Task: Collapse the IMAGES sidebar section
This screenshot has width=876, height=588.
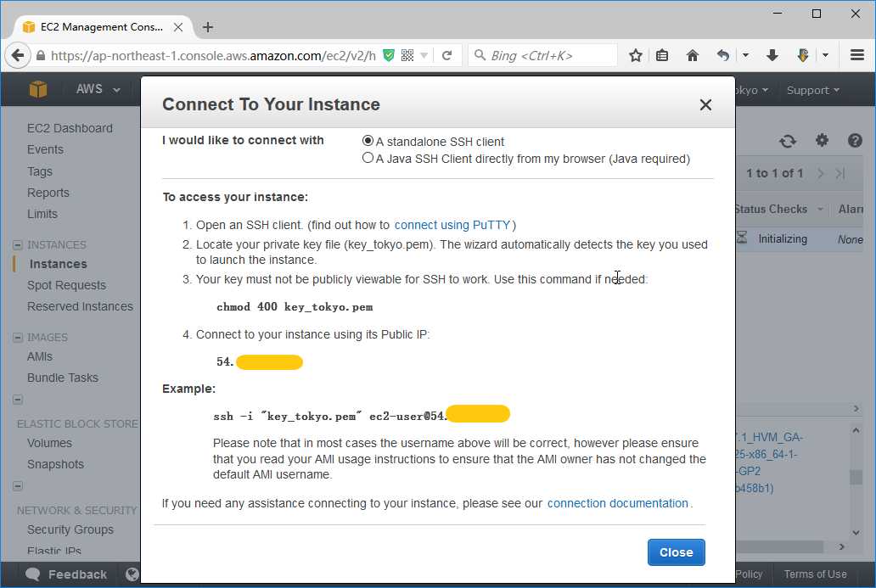Action: [18, 338]
